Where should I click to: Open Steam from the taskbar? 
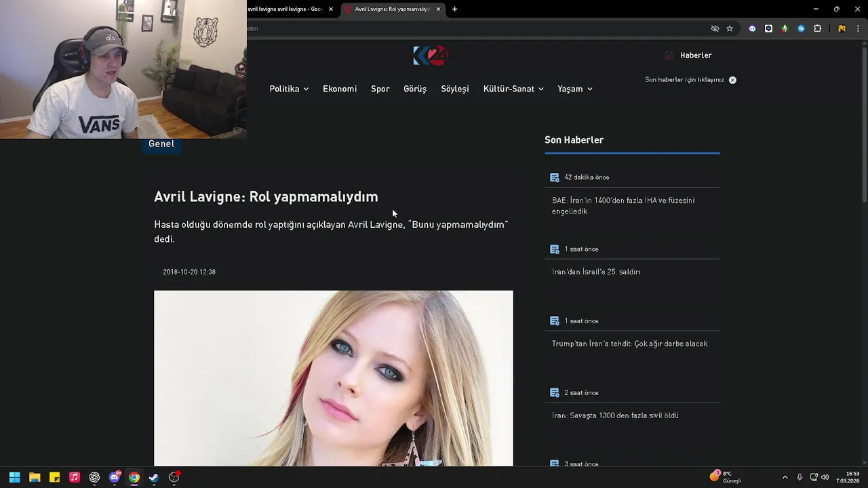154,477
